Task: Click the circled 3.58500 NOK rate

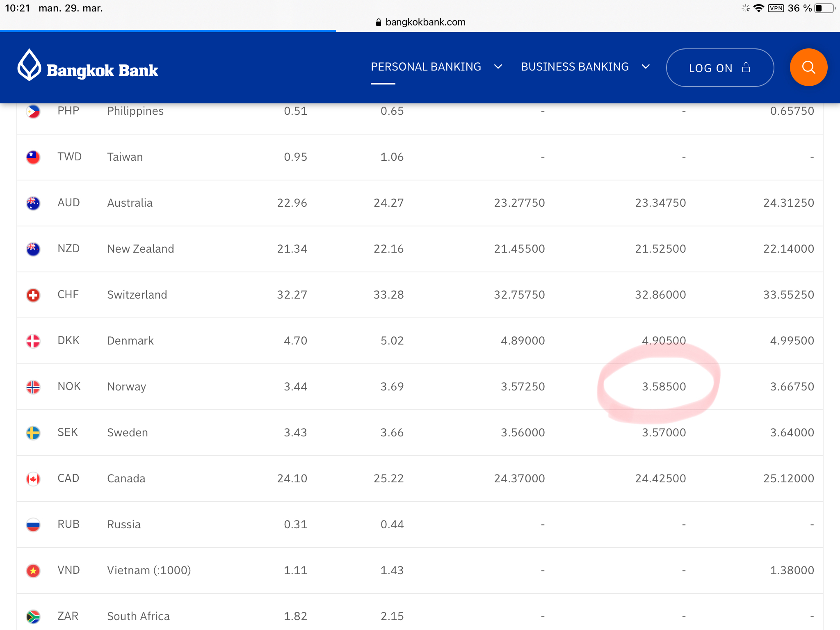Action: [x=663, y=387]
